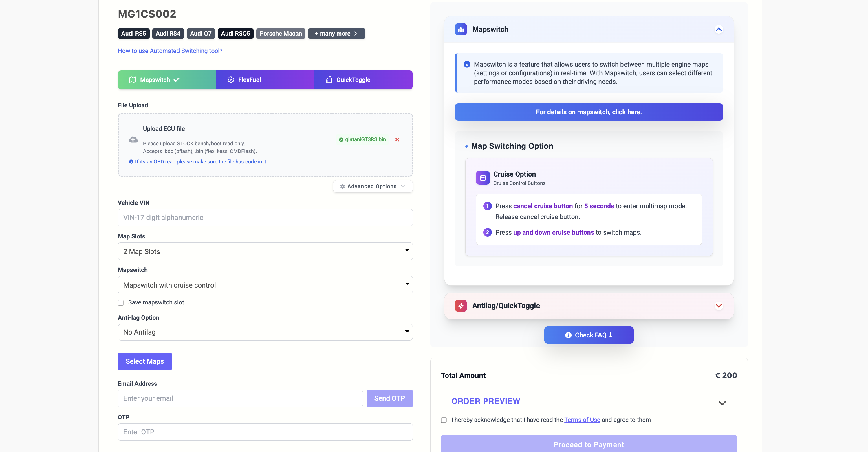Check the Terms of Use acknowledgement box

point(444,420)
